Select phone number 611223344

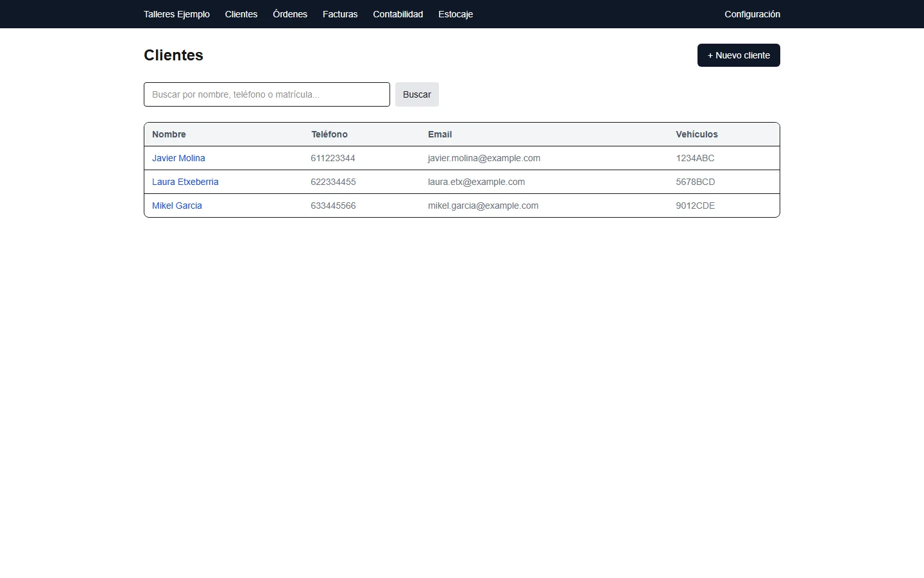333,158
